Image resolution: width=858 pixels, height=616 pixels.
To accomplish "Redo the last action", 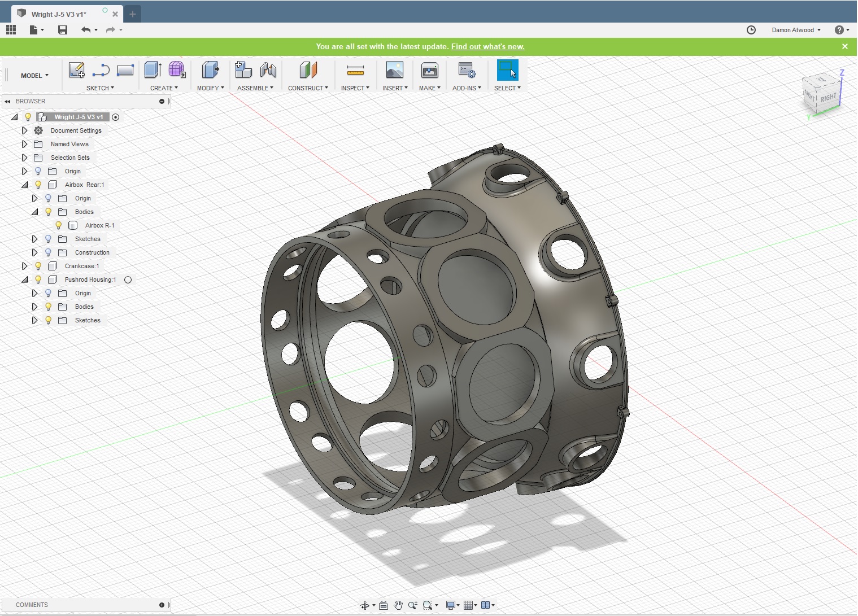I will coord(111,30).
